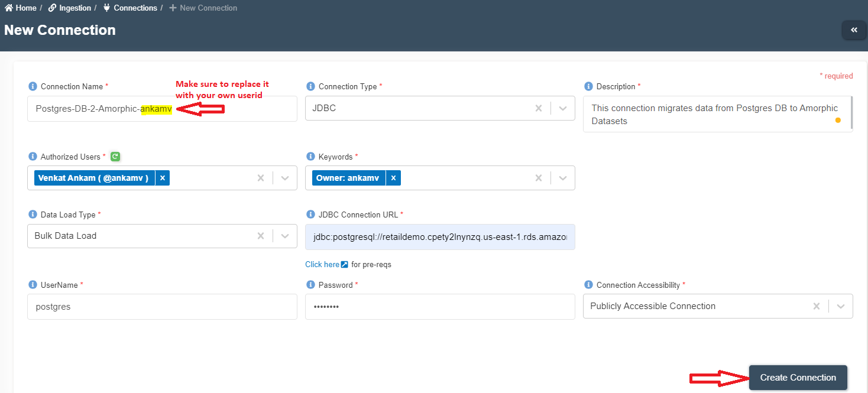This screenshot has height=393, width=868.
Task: Show info for Description field
Action: point(589,86)
